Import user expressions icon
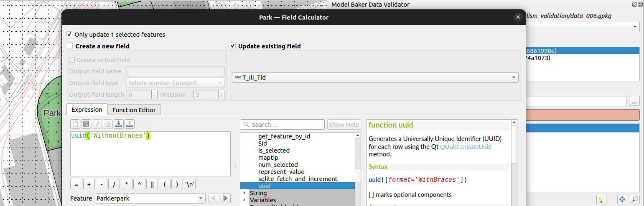 [119, 124]
